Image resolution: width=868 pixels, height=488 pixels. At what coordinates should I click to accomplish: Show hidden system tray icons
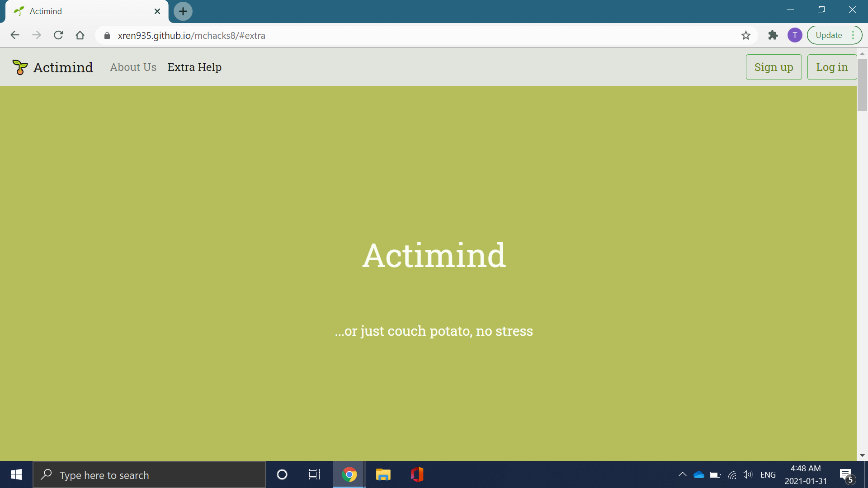coord(682,474)
